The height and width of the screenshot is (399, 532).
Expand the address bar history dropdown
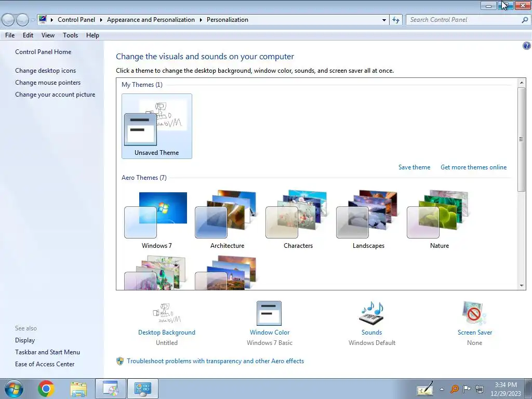(384, 20)
